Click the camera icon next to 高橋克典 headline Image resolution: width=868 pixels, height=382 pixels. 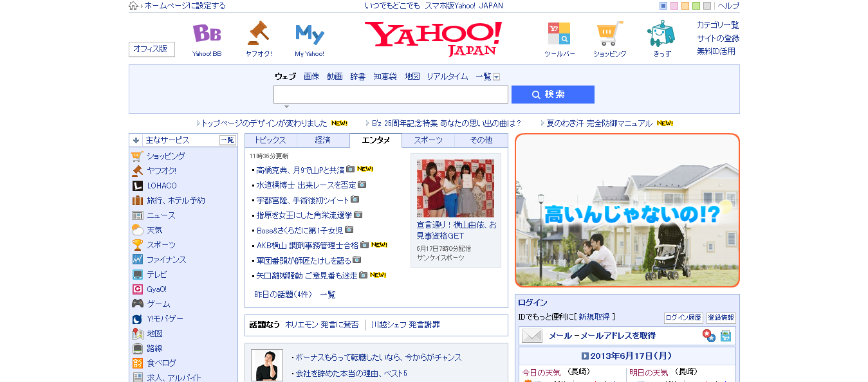350,170
